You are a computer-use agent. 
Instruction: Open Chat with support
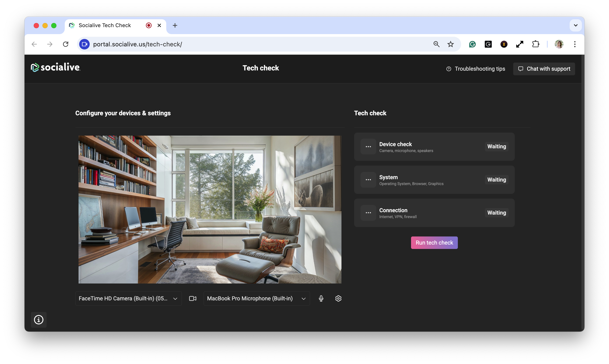coord(544,69)
